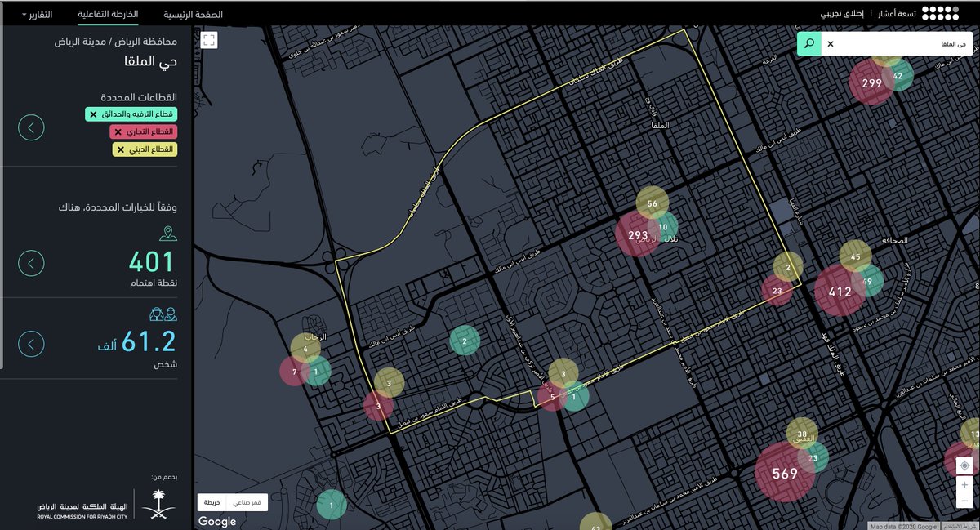Screen dimensions: 980x530
Task: Expand the selected sectors panel arrow
Action: (x=31, y=127)
